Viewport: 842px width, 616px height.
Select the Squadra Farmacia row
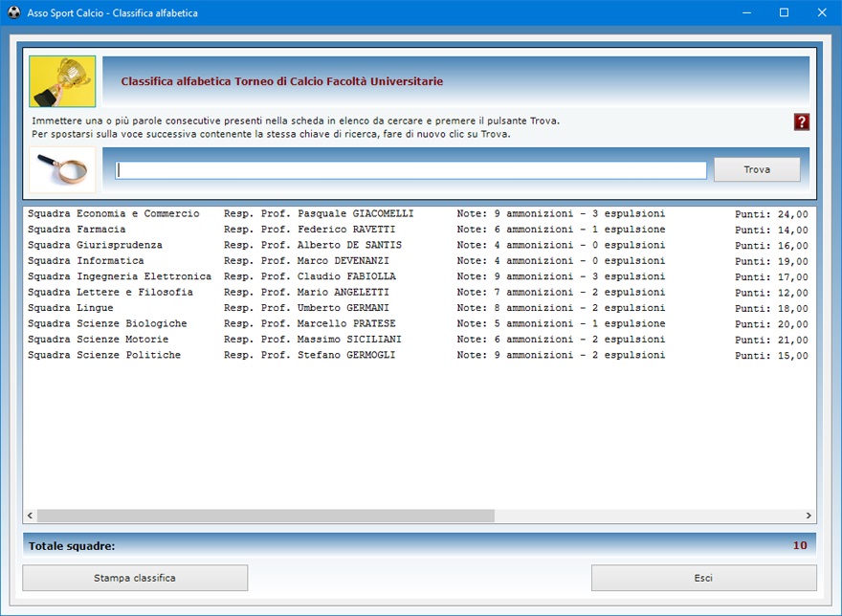click(418, 230)
